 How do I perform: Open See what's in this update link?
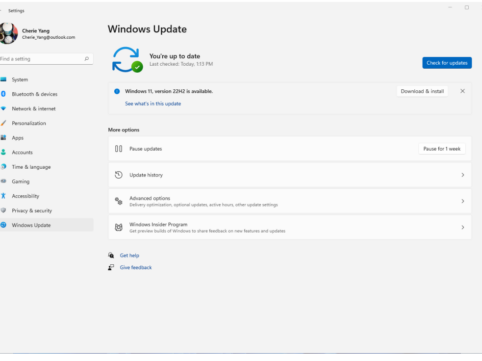click(153, 104)
